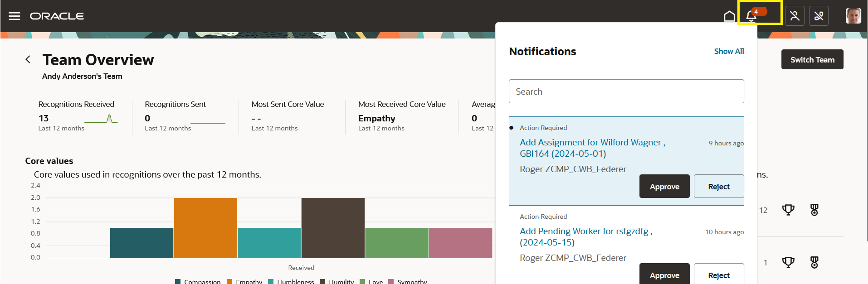Click 9 hours ago timestamp
This screenshot has height=284, width=868.
pyautogui.click(x=726, y=143)
